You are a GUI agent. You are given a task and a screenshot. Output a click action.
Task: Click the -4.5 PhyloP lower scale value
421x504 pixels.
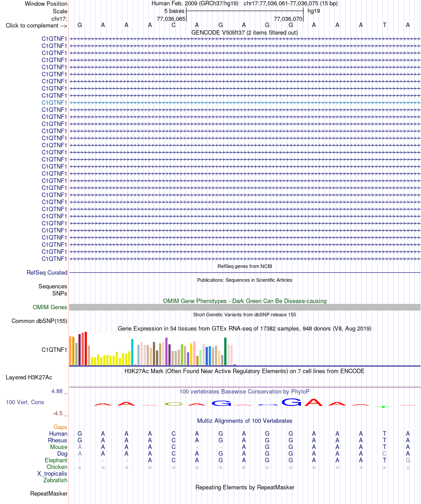click(58, 413)
